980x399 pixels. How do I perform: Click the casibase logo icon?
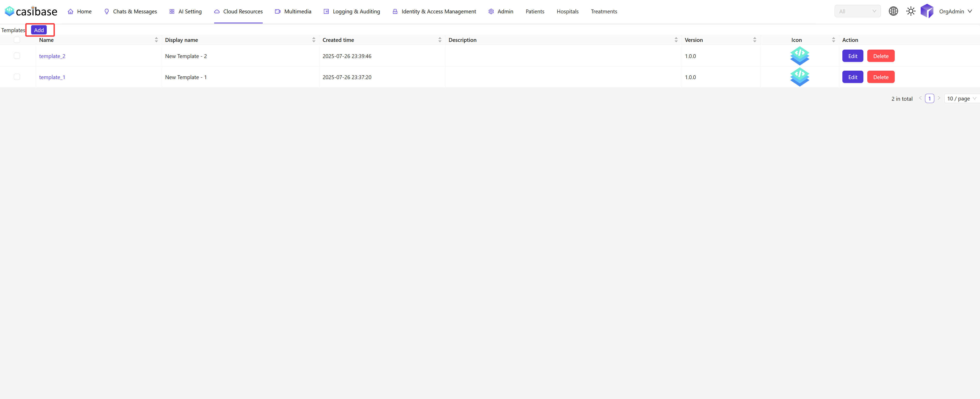point(10,11)
